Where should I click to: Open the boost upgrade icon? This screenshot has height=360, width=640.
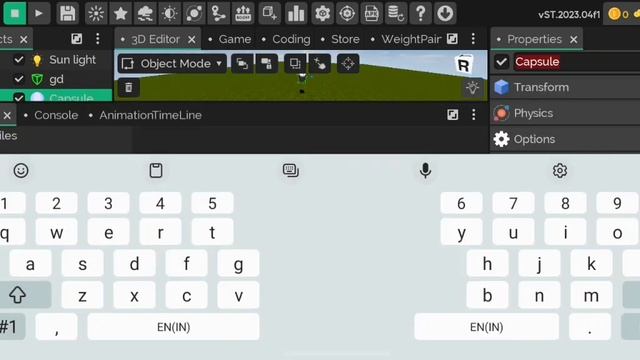click(243, 13)
